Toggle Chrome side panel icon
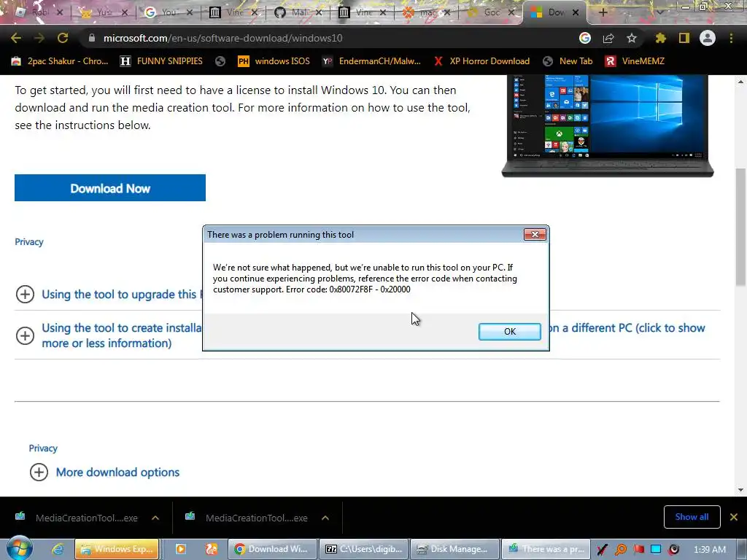This screenshot has width=747, height=560. pos(684,38)
